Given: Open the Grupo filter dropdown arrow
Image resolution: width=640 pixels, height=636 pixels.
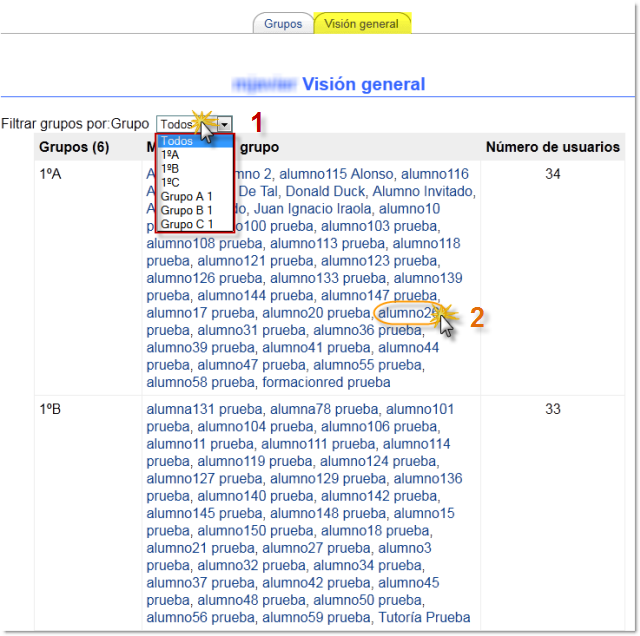Looking at the screenshot, I should [225, 124].
